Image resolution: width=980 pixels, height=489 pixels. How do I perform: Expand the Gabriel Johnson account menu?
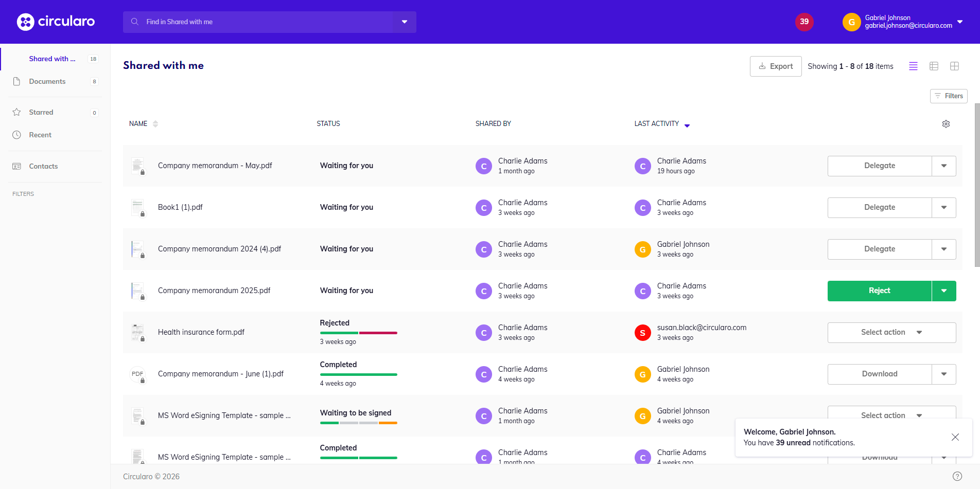point(959,22)
